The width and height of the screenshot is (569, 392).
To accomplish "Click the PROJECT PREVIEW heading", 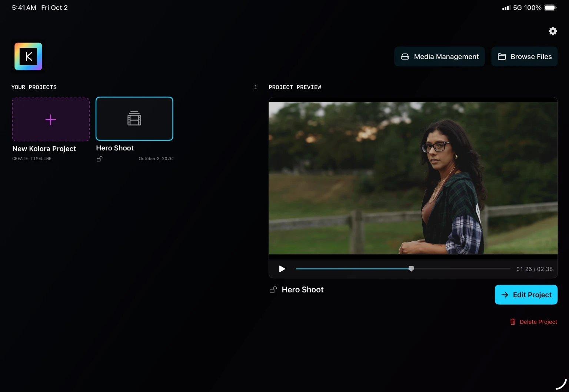I will (295, 87).
